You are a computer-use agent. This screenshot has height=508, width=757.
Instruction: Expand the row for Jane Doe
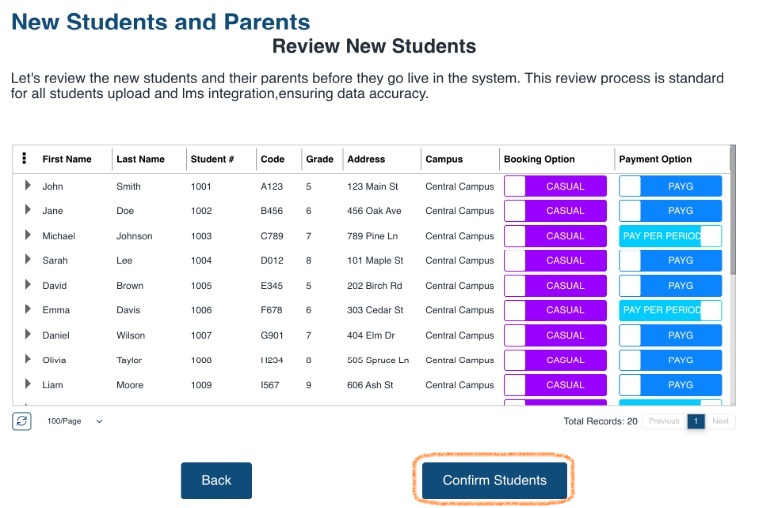pos(27,211)
